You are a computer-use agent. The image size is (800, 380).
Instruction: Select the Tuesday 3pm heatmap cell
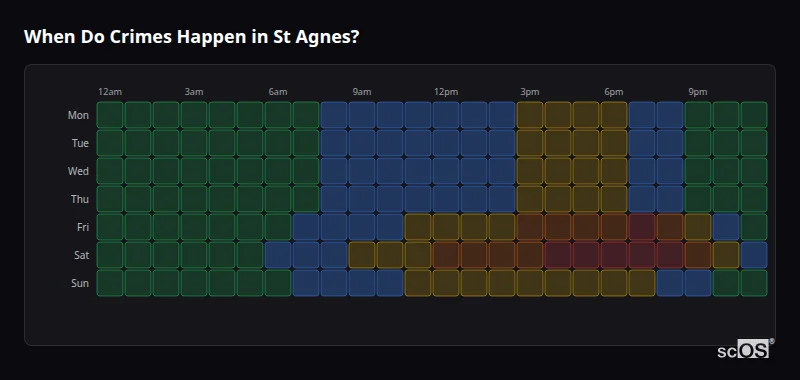pos(530,143)
